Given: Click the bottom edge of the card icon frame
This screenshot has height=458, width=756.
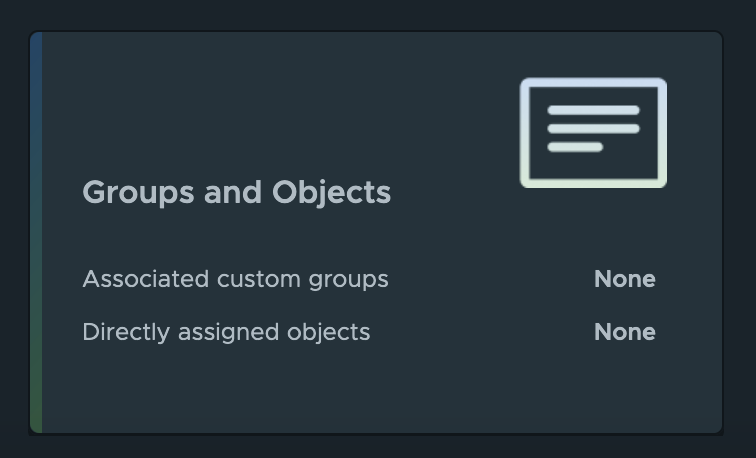Looking at the screenshot, I should click(593, 184).
